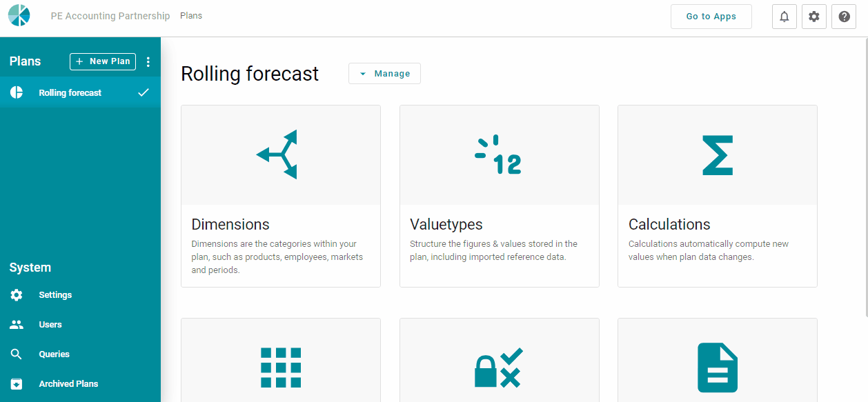Viewport: 868px width, 402px height.
Task: Open Queries in the sidebar
Action: (54, 354)
